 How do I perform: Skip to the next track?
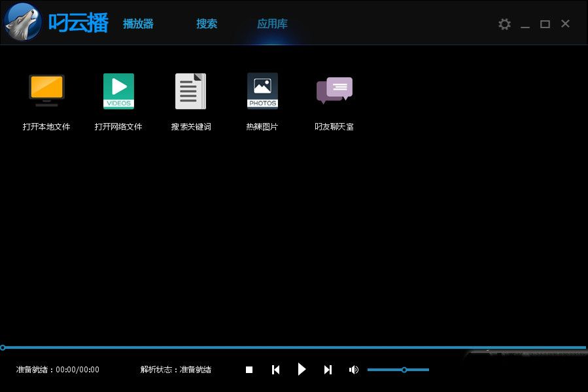tap(328, 369)
